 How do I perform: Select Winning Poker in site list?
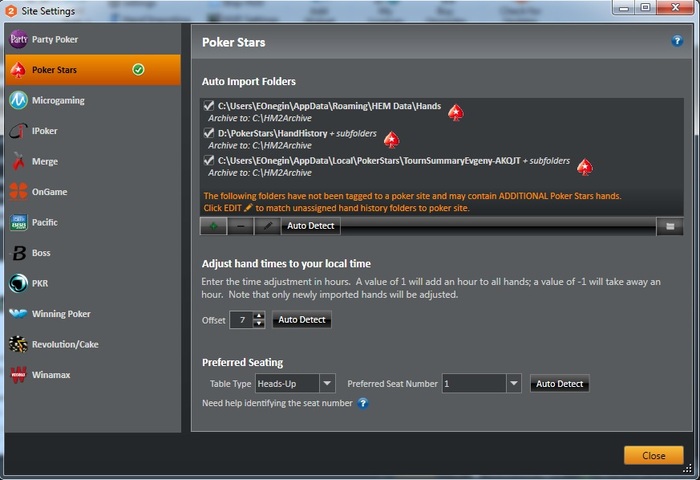pos(93,313)
